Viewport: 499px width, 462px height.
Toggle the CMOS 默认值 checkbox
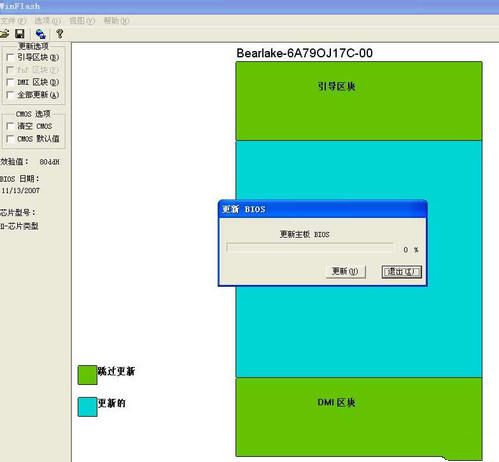click(x=10, y=139)
